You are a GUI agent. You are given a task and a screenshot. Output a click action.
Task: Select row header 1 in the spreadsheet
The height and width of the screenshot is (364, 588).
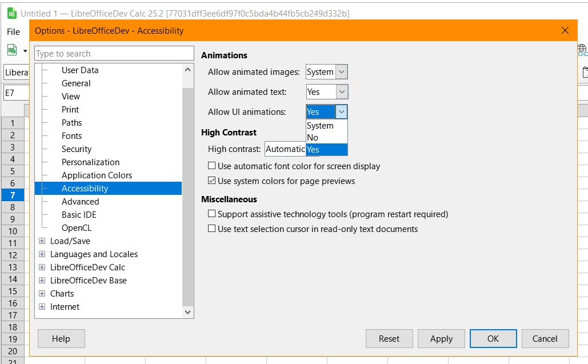pos(13,123)
